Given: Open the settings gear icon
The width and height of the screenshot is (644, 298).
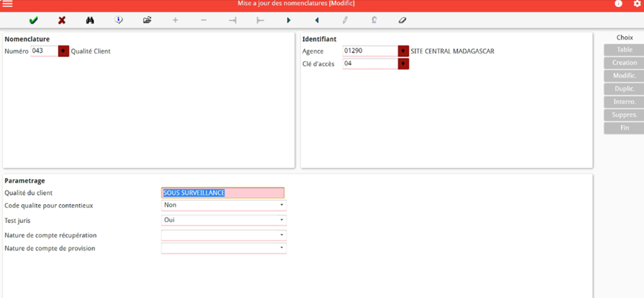Looking at the screenshot, I should pyautogui.click(x=637, y=4).
